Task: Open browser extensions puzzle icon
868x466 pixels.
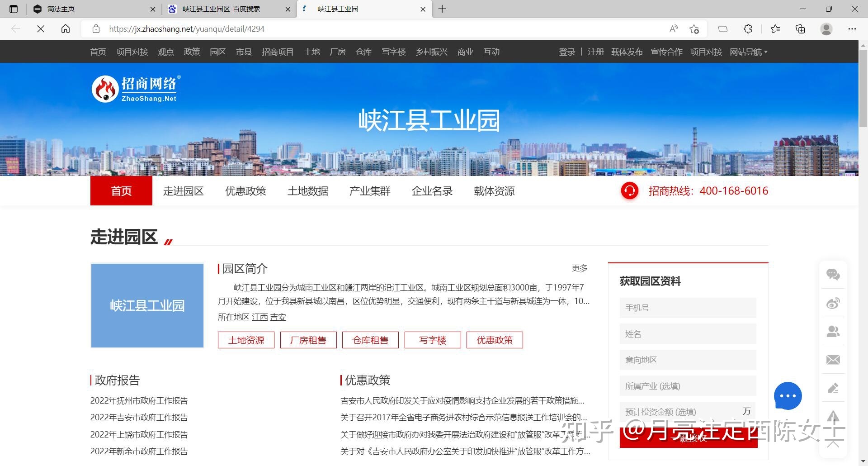Action: click(x=748, y=29)
